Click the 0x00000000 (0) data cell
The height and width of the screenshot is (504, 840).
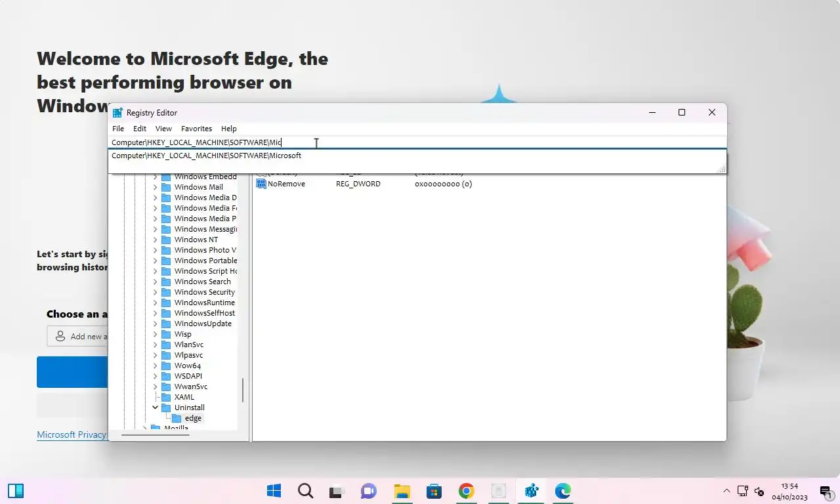(444, 184)
